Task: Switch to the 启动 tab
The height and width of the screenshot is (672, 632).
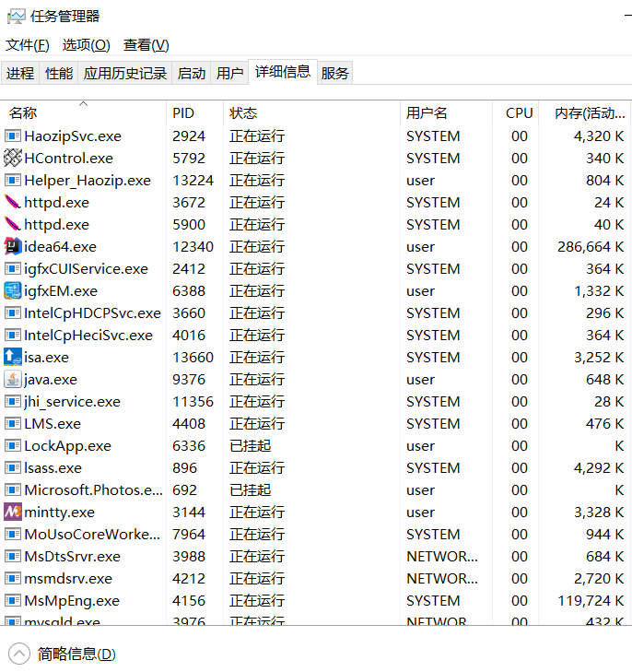Action: pos(192,74)
